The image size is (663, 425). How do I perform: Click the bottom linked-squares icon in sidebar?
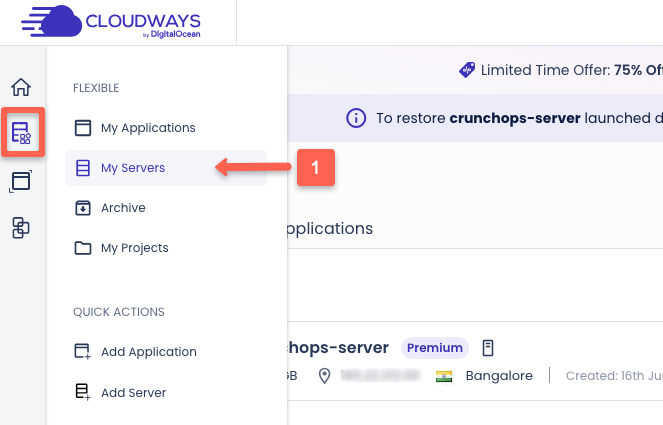[21, 228]
